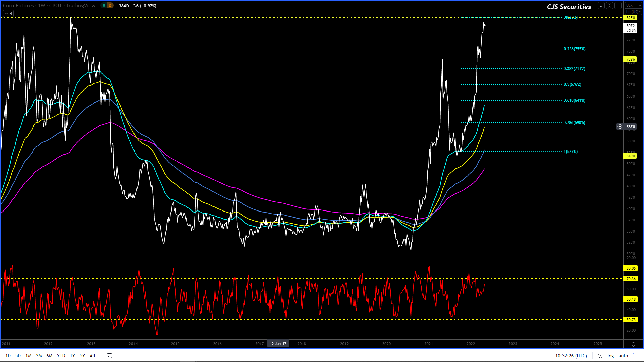This screenshot has width=644, height=362.
Task: Toggle the auto scale option
Action: (x=623, y=356)
